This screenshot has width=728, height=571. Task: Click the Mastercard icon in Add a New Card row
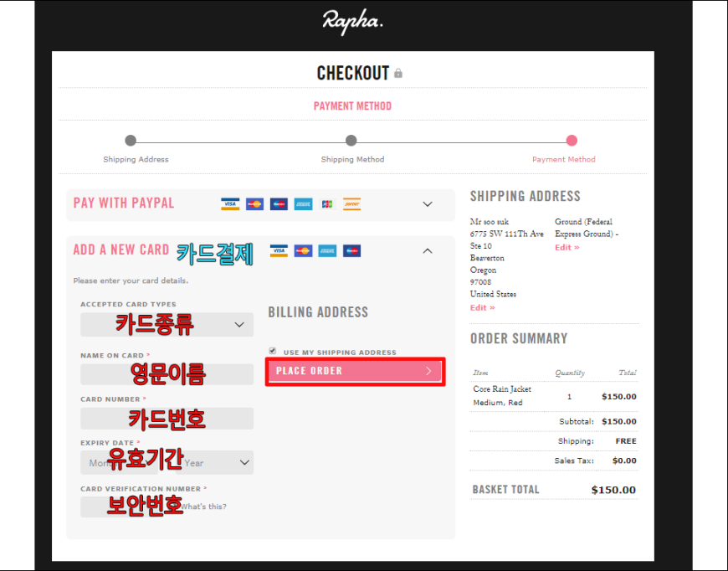point(303,251)
